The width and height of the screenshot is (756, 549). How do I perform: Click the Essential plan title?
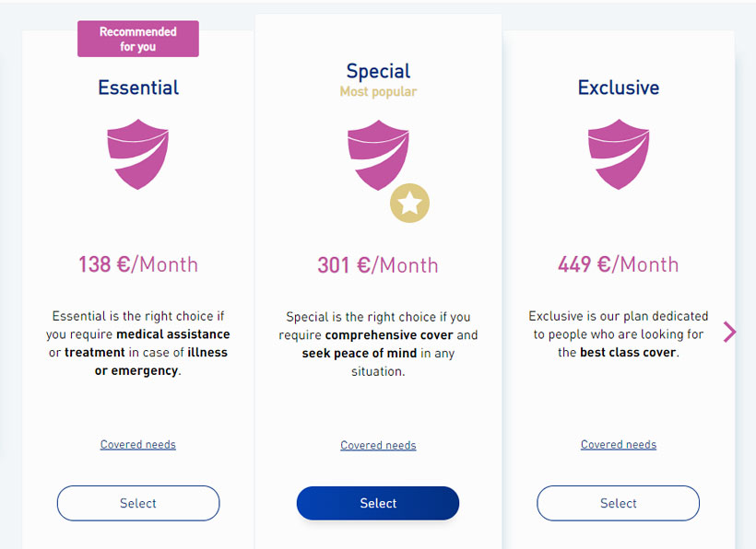point(138,88)
